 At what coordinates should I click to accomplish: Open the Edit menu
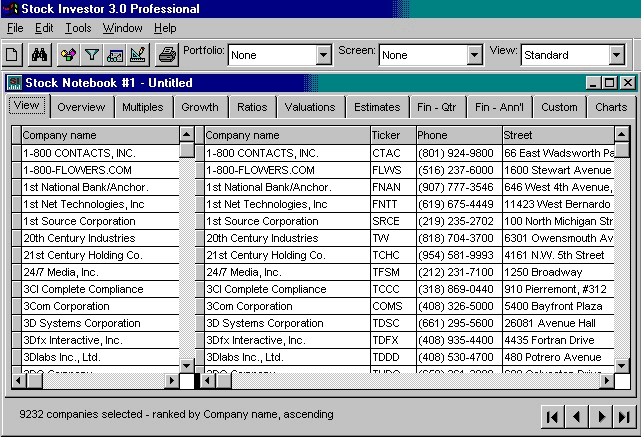[x=44, y=28]
